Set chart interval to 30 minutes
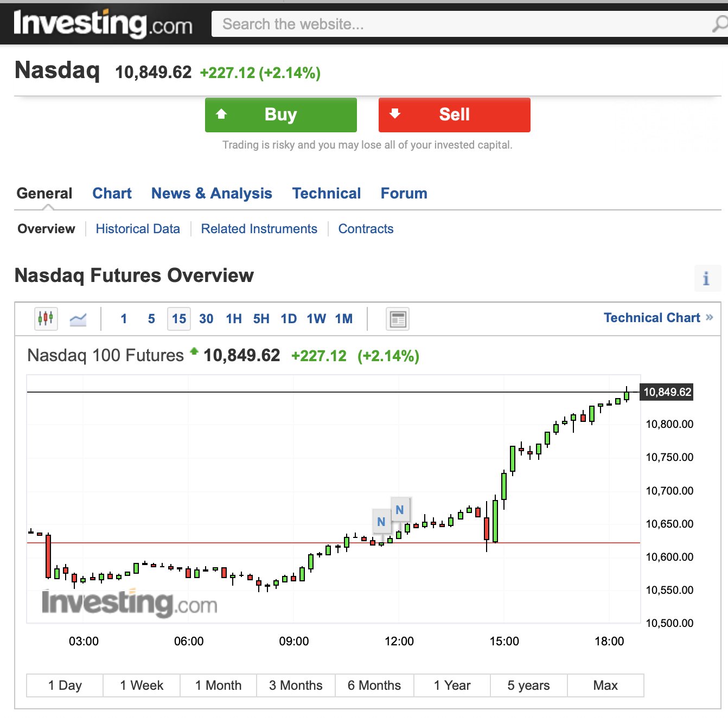 point(206,319)
